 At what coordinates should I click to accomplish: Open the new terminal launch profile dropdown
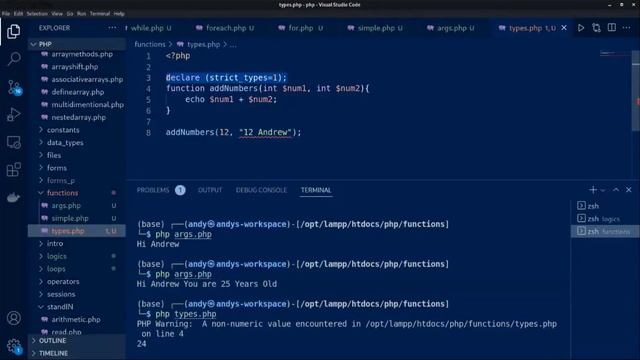click(x=602, y=190)
